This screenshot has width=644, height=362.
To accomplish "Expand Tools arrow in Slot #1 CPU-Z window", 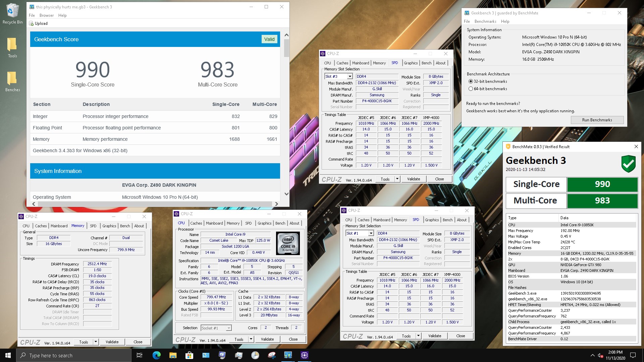I will (x=418, y=336).
